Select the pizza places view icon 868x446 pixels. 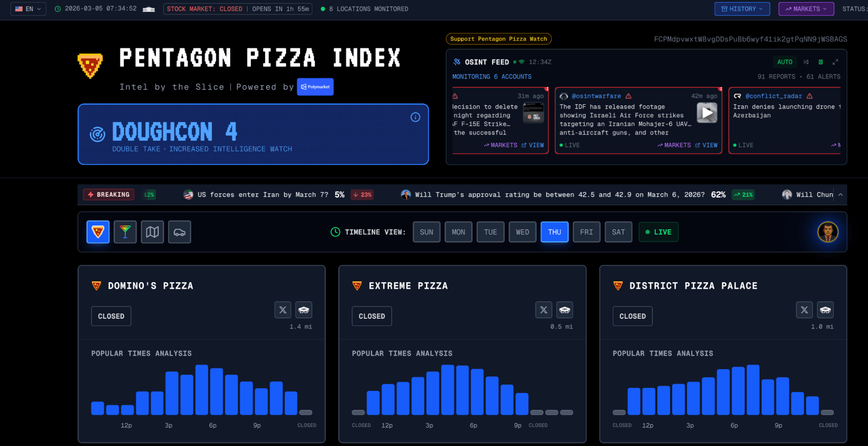point(98,232)
